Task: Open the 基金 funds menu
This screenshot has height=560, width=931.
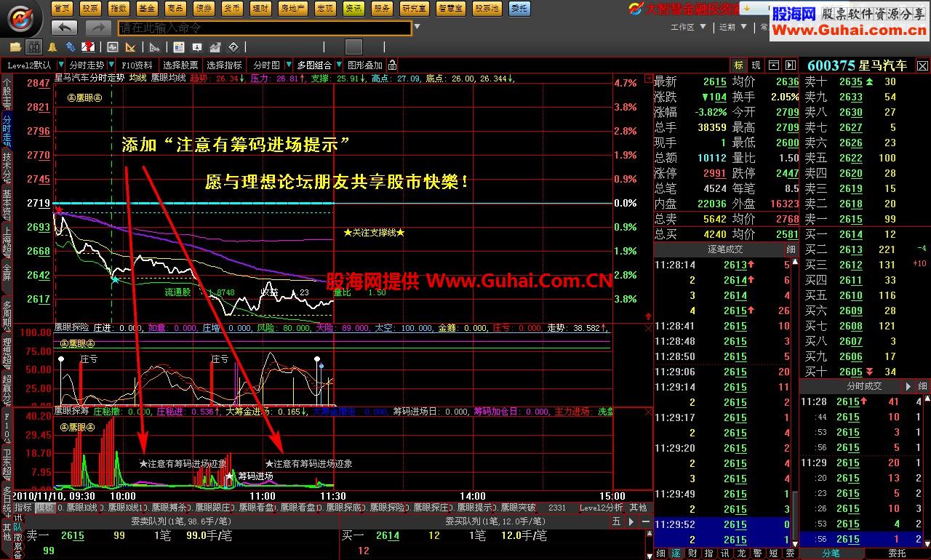Action: pyautogui.click(x=147, y=8)
